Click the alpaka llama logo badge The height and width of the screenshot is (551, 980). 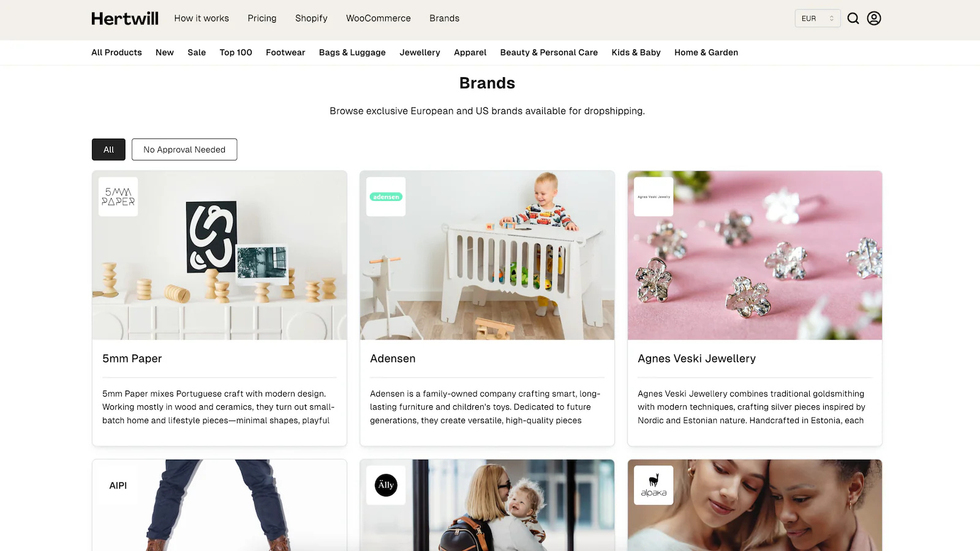654,485
